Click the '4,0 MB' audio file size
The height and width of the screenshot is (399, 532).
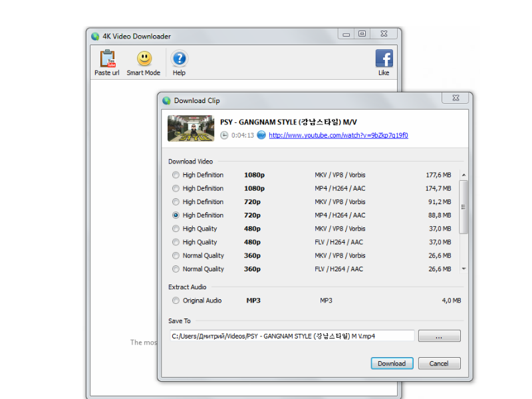pos(452,301)
